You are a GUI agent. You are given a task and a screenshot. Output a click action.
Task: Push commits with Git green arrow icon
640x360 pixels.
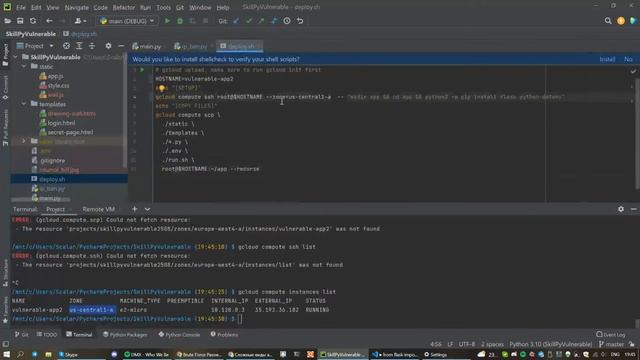(261, 21)
